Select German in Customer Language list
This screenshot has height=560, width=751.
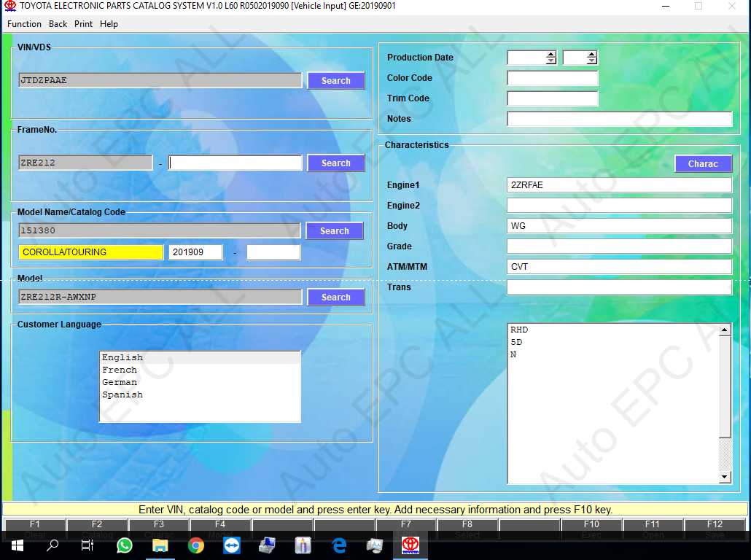(x=201, y=382)
